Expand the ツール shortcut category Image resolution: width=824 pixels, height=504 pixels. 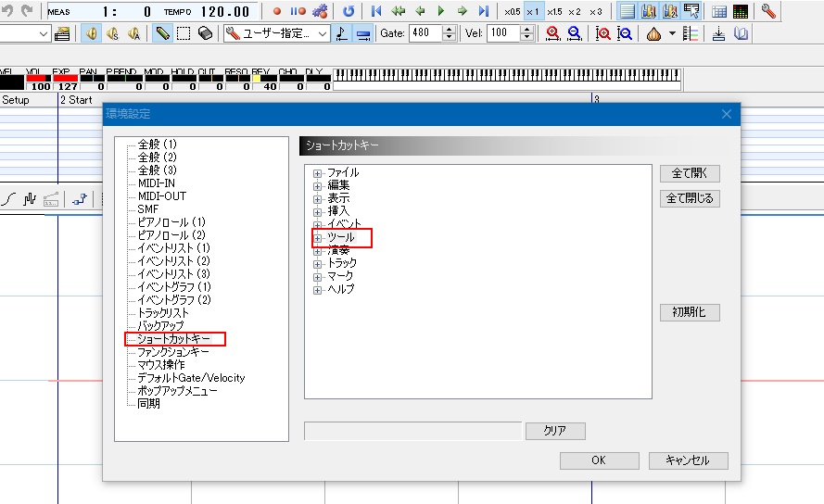pyautogui.click(x=317, y=238)
